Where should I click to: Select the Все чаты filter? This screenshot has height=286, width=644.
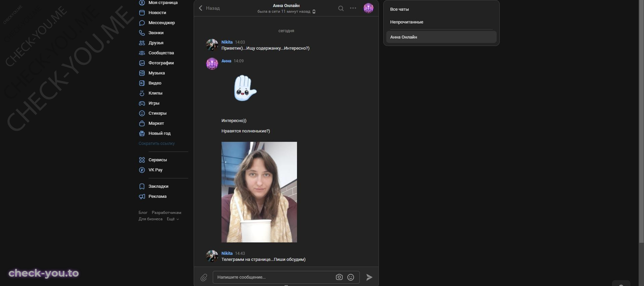pyautogui.click(x=441, y=9)
